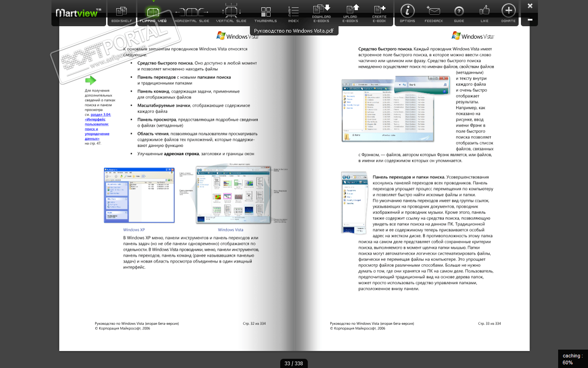Click the Windows Vista logo on the left page
Screen dimensions: 588x368
point(237,36)
